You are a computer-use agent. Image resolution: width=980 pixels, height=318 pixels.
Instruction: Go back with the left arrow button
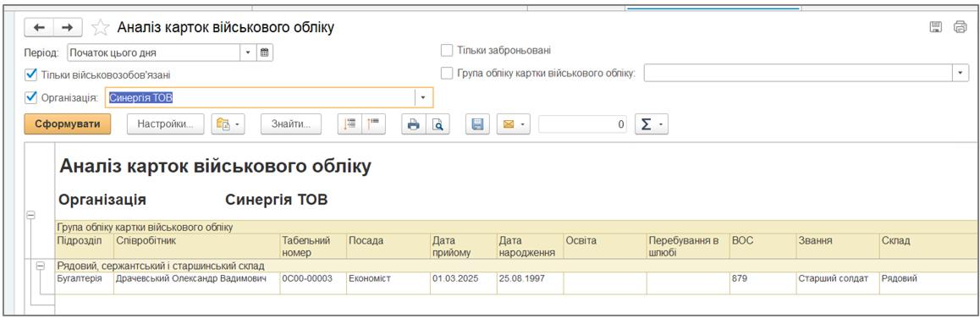click(x=39, y=28)
